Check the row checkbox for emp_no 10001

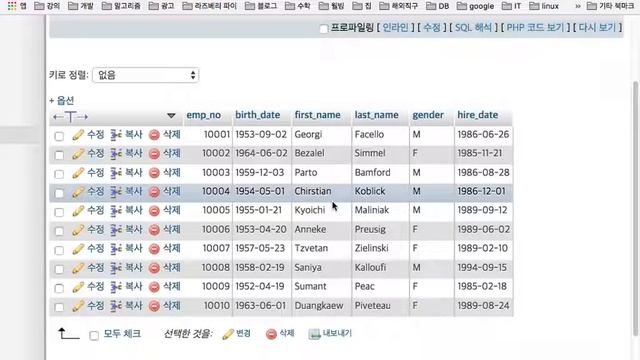pos(59,136)
